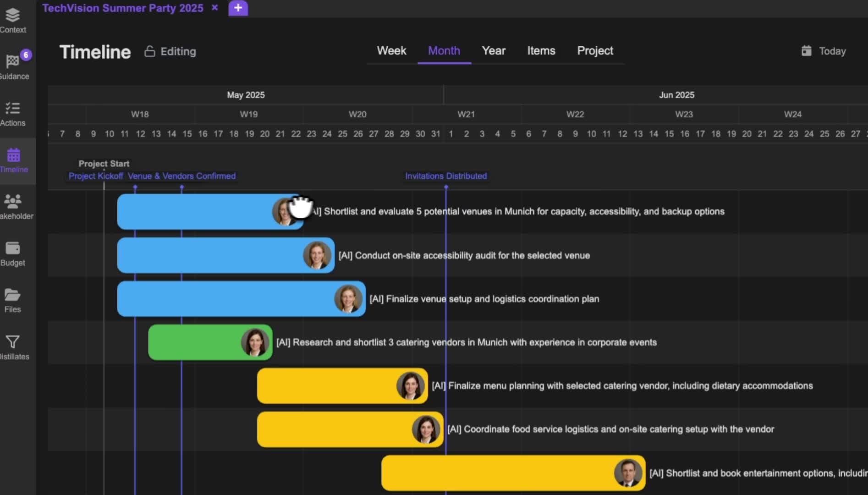Open the Project view
This screenshot has height=495, width=868.
coord(595,51)
